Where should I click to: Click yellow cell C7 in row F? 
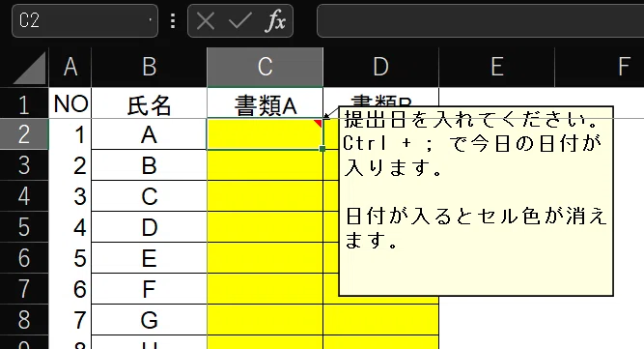(265, 288)
